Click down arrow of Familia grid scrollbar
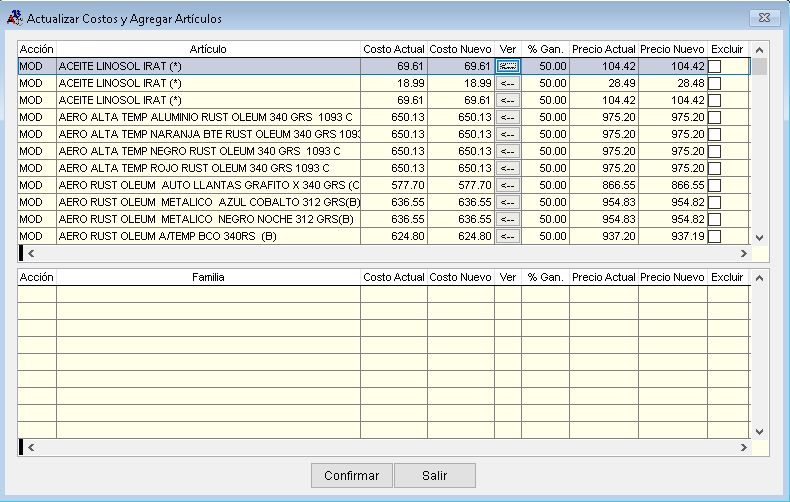 pyautogui.click(x=759, y=431)
